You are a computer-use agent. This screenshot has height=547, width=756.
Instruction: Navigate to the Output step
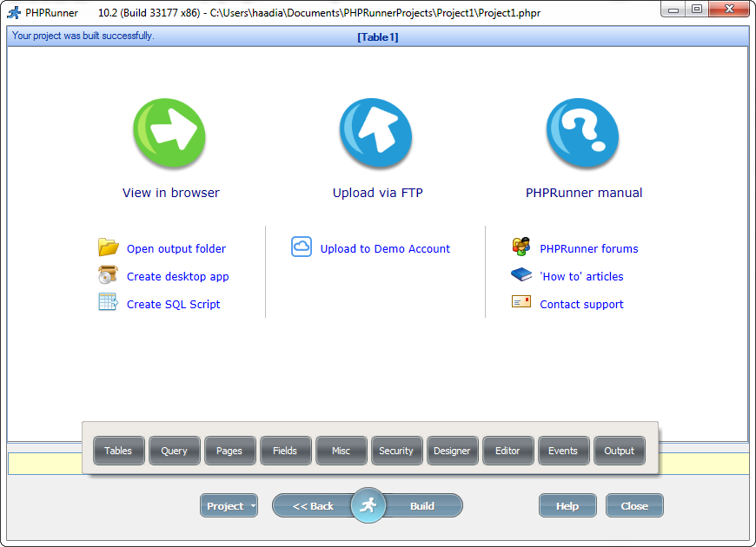[619, 451]
